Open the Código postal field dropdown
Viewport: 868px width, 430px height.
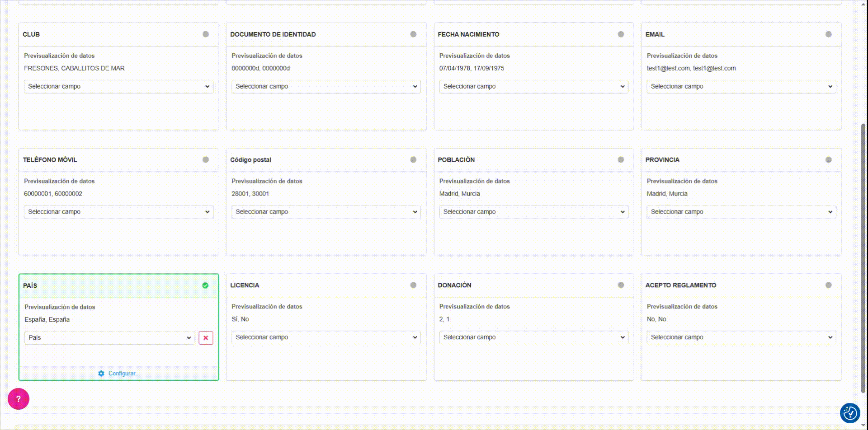326,212
